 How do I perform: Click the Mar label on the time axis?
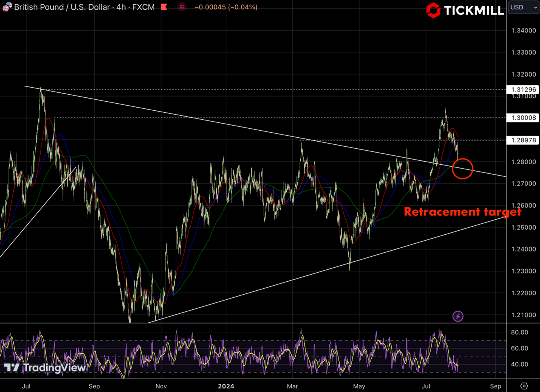point(292,386)
